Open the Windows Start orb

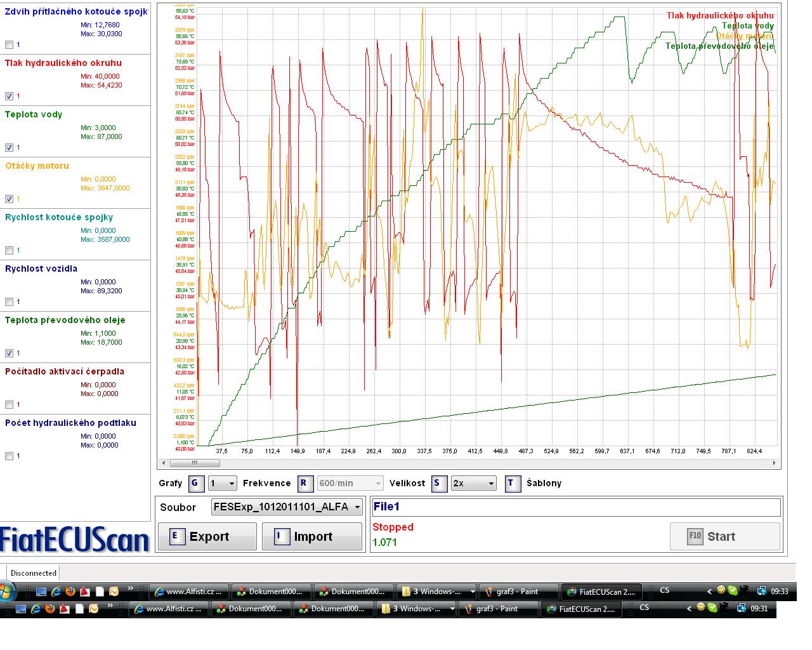coord(6,591)
